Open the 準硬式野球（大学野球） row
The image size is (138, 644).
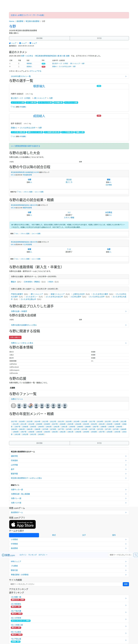[69, 575]
